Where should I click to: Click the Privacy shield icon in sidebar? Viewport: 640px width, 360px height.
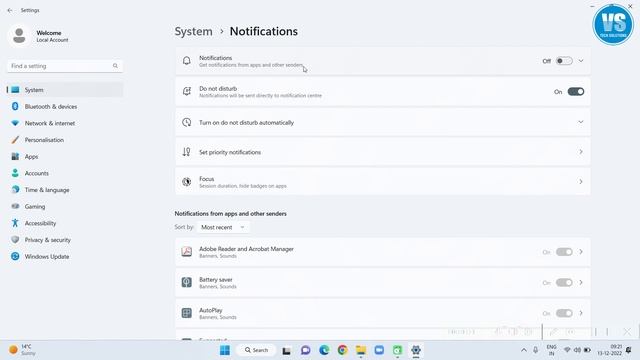pos(15,240)
